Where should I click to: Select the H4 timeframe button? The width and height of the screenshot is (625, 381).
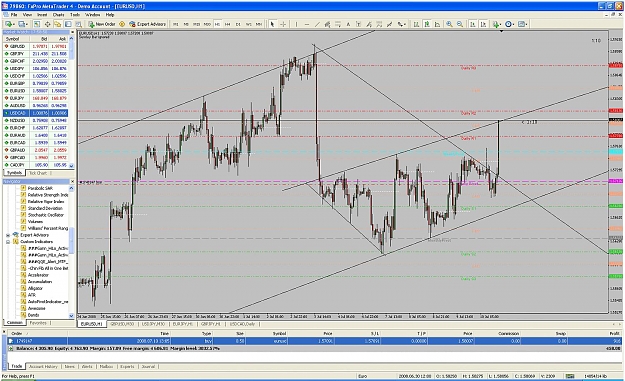coord(228,24)
